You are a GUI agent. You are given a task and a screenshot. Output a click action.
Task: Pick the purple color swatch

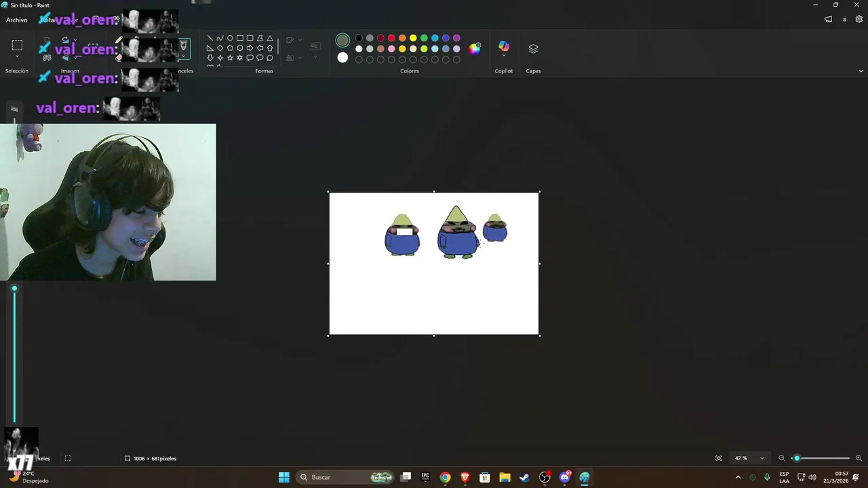(456, 38)
